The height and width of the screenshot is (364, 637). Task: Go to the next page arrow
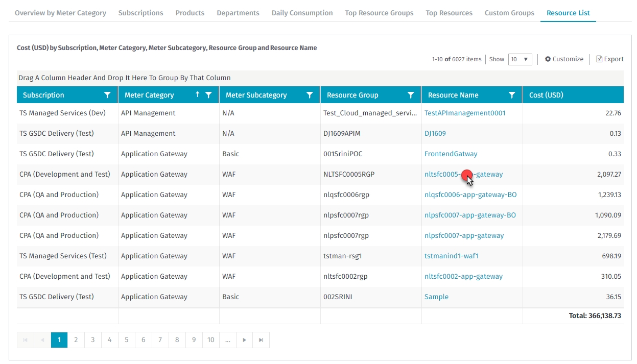point(245,340)
